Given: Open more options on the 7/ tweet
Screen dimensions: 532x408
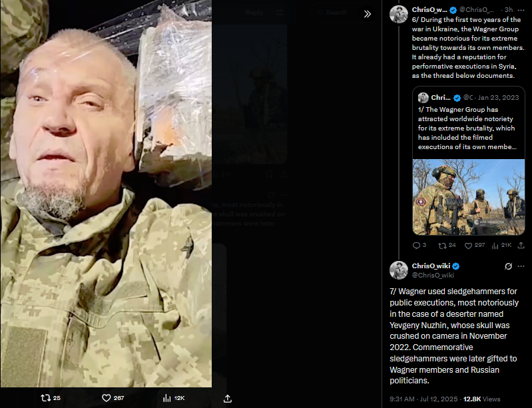Looking at the screenshot, I should tap(521, 266).
